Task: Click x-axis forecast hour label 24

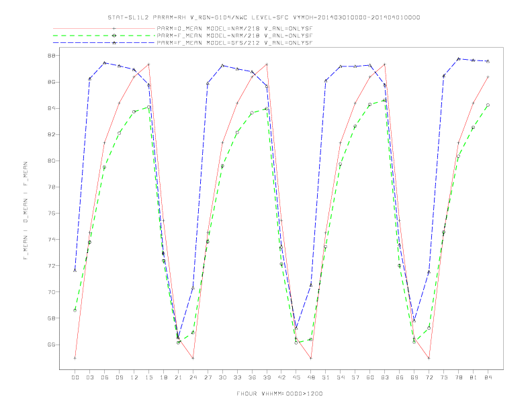Action: coord(193,377)
